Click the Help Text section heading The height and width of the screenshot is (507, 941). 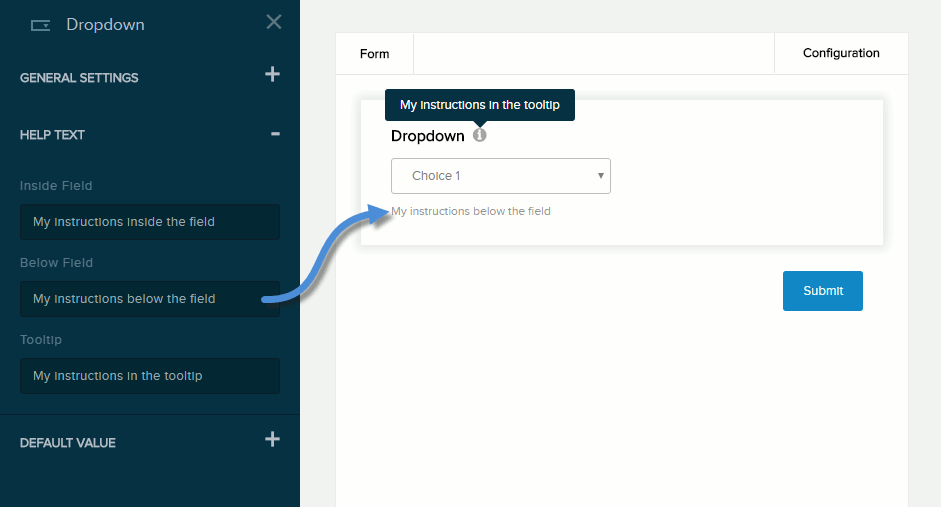[x=52, y=135]
